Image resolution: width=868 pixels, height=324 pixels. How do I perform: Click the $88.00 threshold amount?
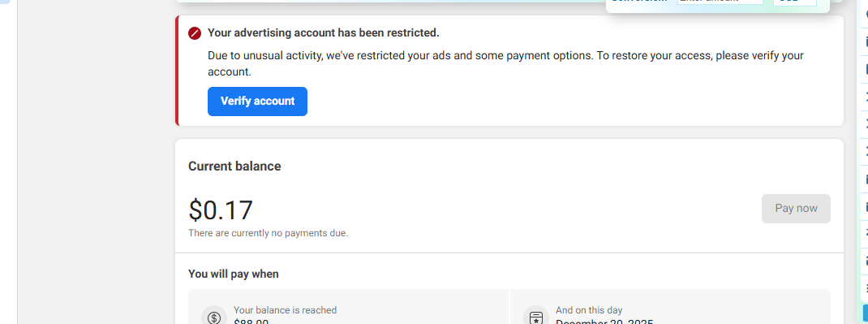(x=251, y=322)
